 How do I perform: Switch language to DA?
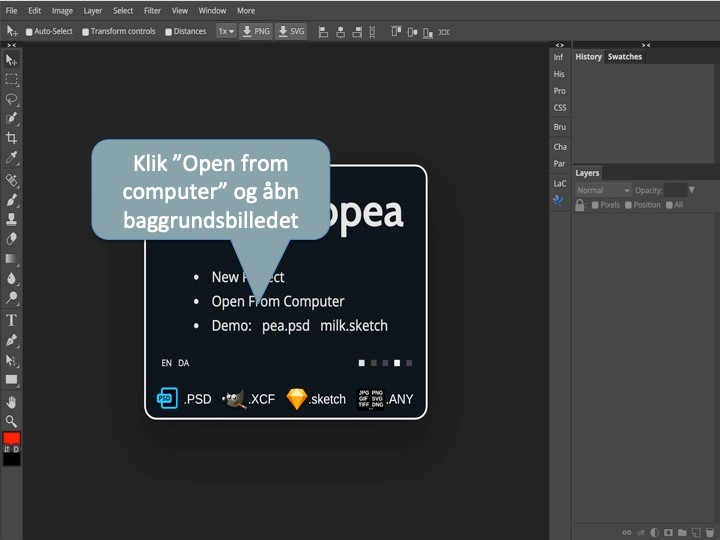pos(184,363)
